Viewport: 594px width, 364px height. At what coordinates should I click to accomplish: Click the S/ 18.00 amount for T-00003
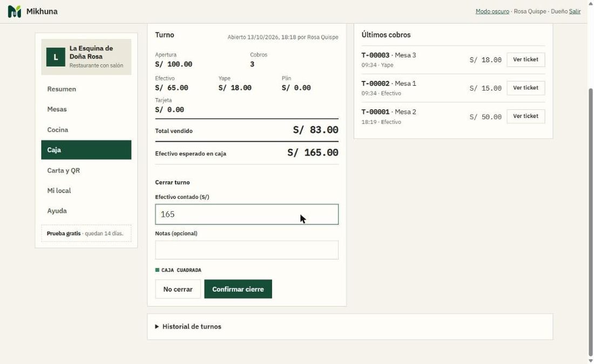coord(485,60)
